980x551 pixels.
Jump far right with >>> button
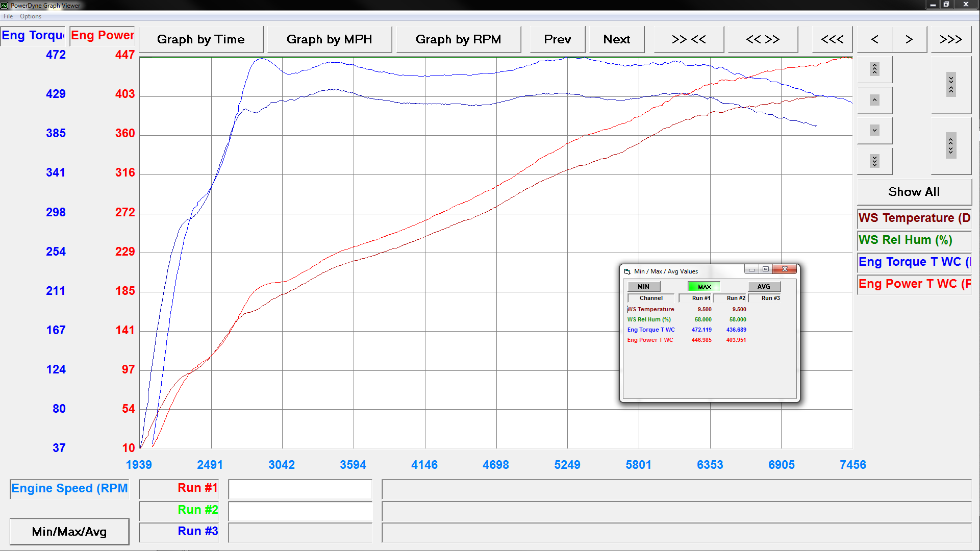coord(951,39)
